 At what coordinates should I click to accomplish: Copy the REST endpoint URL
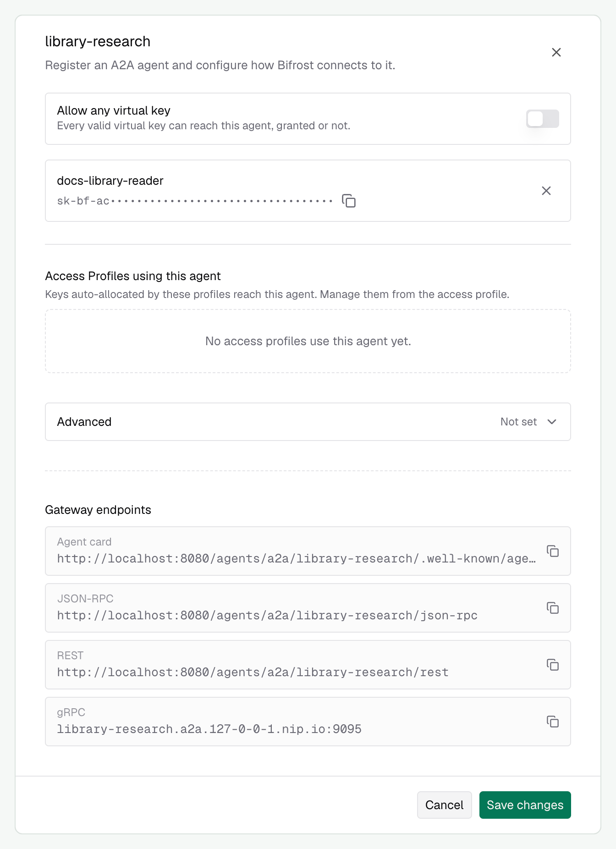pos(553,665)
